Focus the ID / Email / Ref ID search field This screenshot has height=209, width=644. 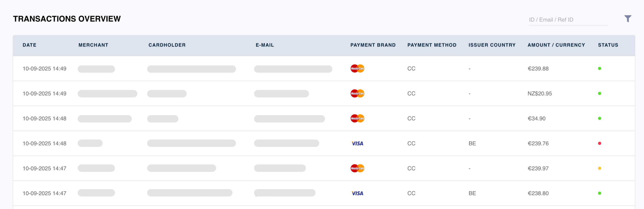tap(568, 20)
